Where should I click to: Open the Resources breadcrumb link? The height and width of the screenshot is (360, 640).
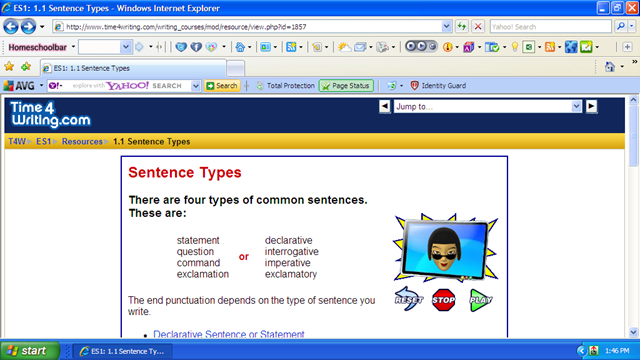click(82, 142)
